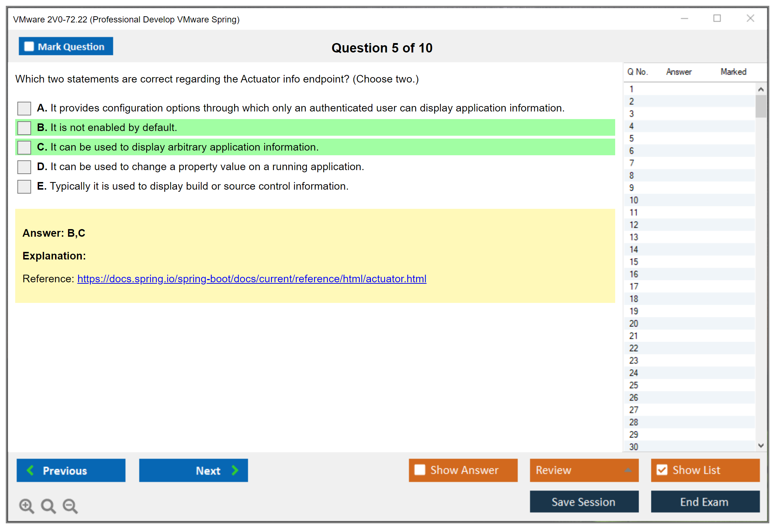Click the green left arrow on Previous

point(30,470)
